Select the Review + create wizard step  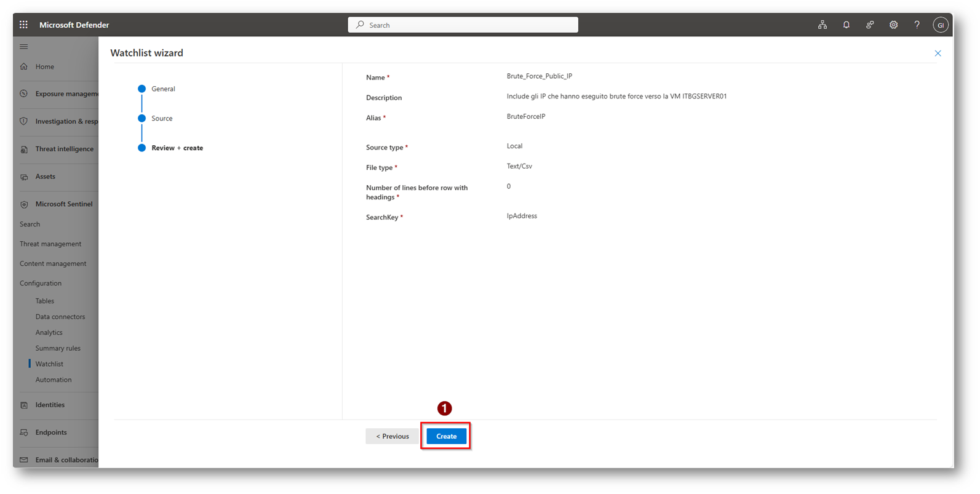coord(177,148)
